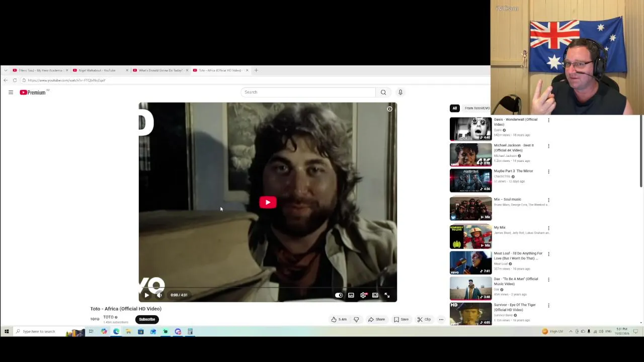The height and width of the screenshot is (362, 644).
Task: Toggle the autoplay switch in the player
Action: coord(339,295)
